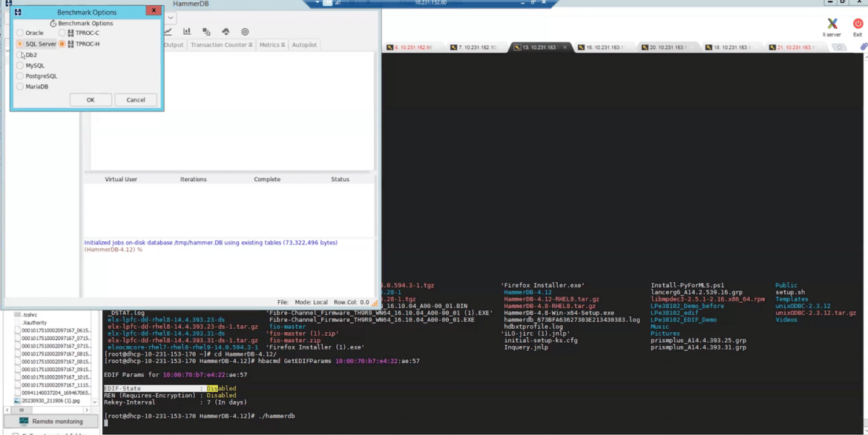The width and height of the screenshot is (868, 435).
Task: Collapse the HammerDB tree panel chevron
Action: (x=7, y=51)
